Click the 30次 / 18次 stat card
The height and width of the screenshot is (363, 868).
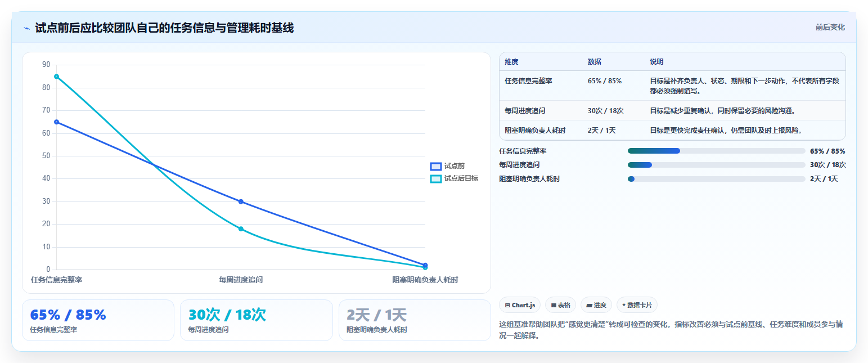[257, 320]
